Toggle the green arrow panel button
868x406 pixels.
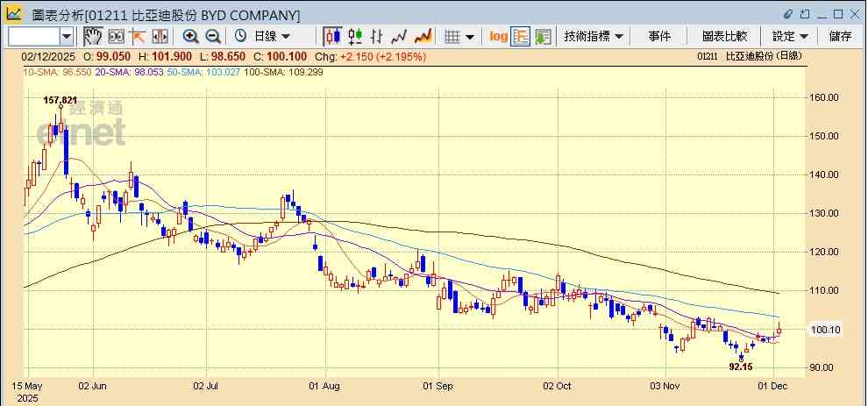pyautogui.click(x=543, y=36)
